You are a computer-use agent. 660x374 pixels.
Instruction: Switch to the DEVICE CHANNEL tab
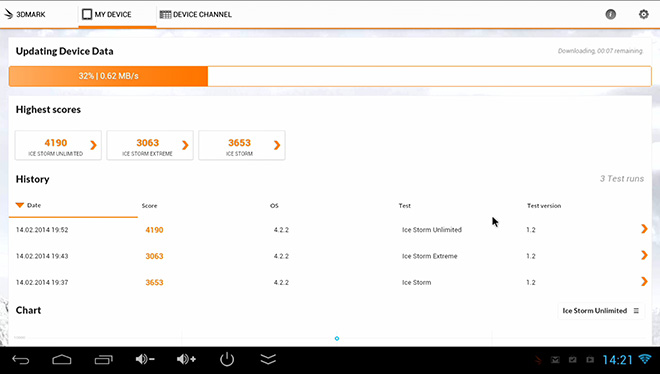196,14
